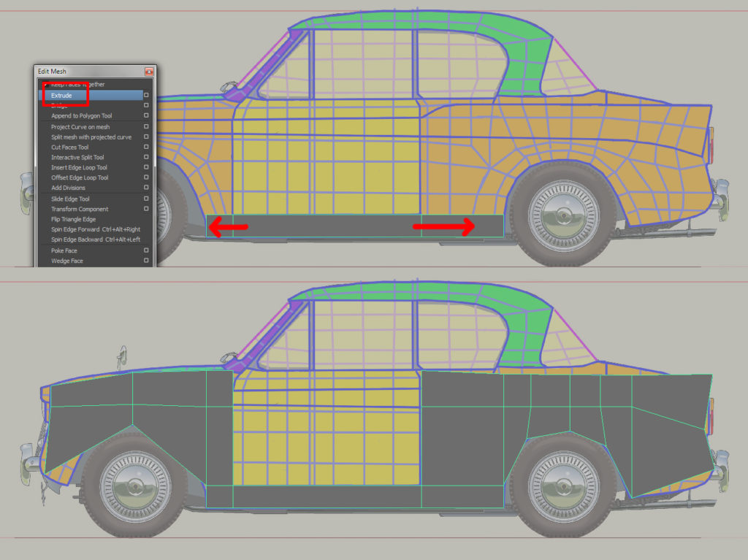Open the Bridge options box

[x=145, y=105]
